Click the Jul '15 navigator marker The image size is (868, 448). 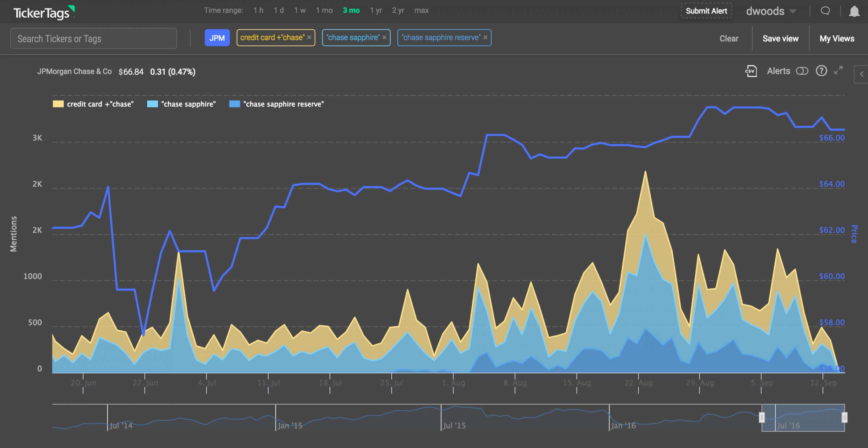click(x=454, y=426)
